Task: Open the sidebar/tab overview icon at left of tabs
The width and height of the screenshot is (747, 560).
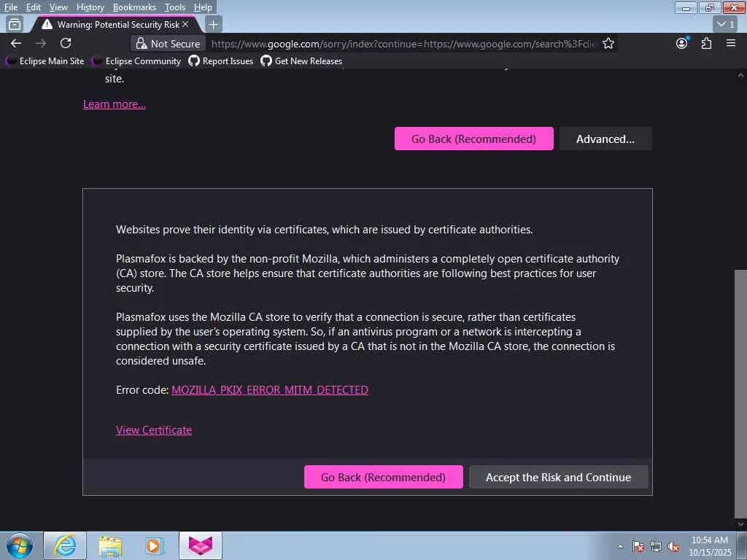Action: [x=15, y=24]
